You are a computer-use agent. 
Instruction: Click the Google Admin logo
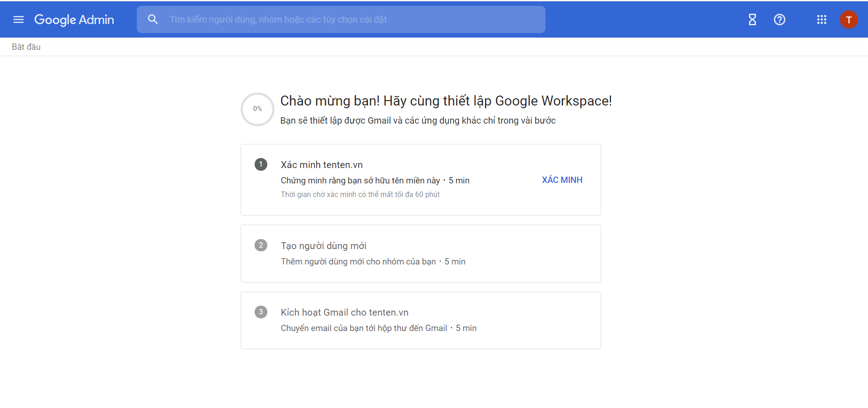(x=74, y=19)
